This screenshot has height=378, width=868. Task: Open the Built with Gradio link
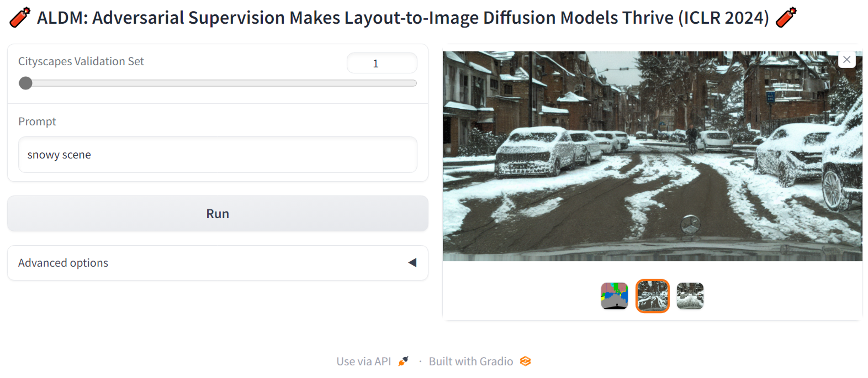click(471, 361)
